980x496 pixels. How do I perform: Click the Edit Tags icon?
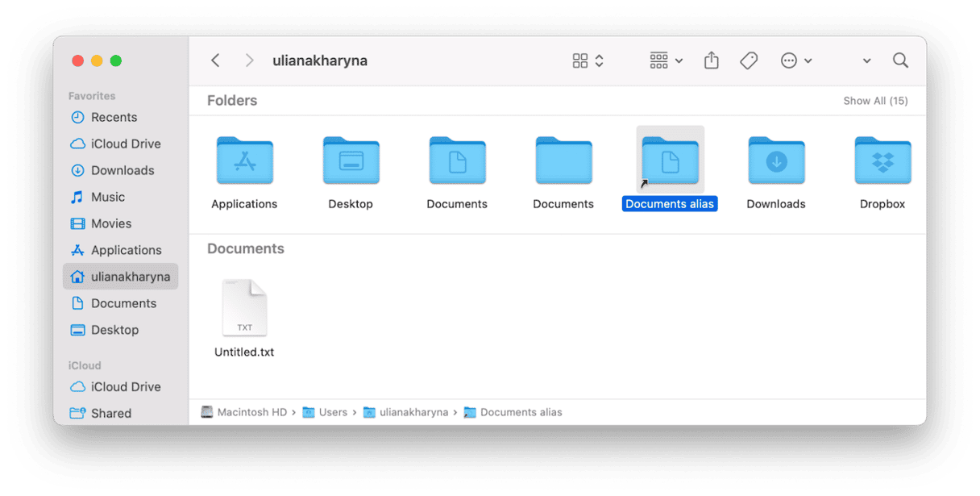click(749, 60)
